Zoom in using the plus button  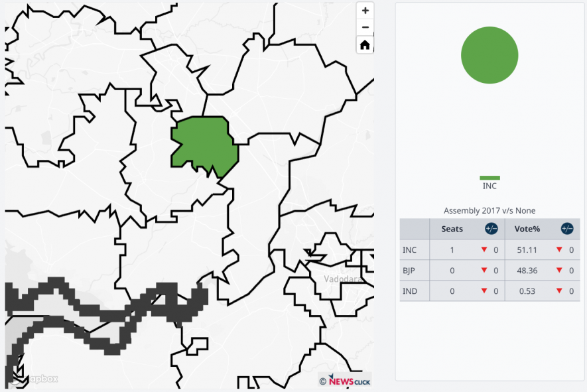pyautogui.click(x=365, y=11)
